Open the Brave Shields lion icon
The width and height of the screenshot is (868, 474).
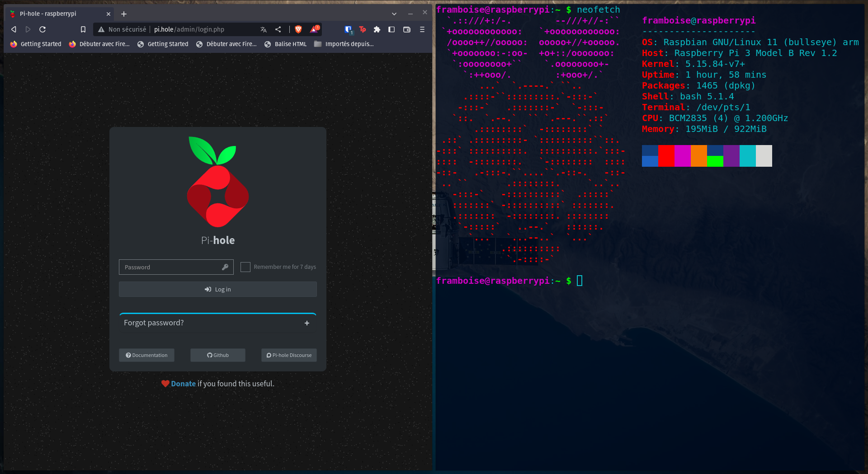point(298,29)
